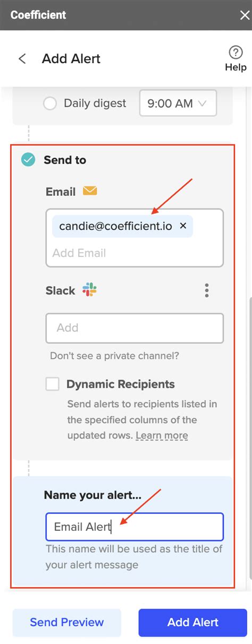252x644 pixels.
Task: Remove candie@coefficient.io with the x icon
Action: [x=183, y=226]
